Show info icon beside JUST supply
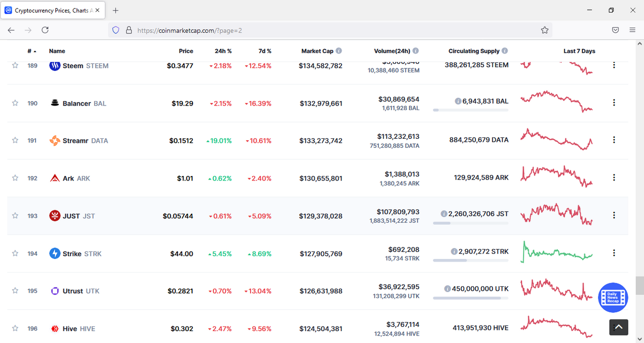 tap(444, 214)
